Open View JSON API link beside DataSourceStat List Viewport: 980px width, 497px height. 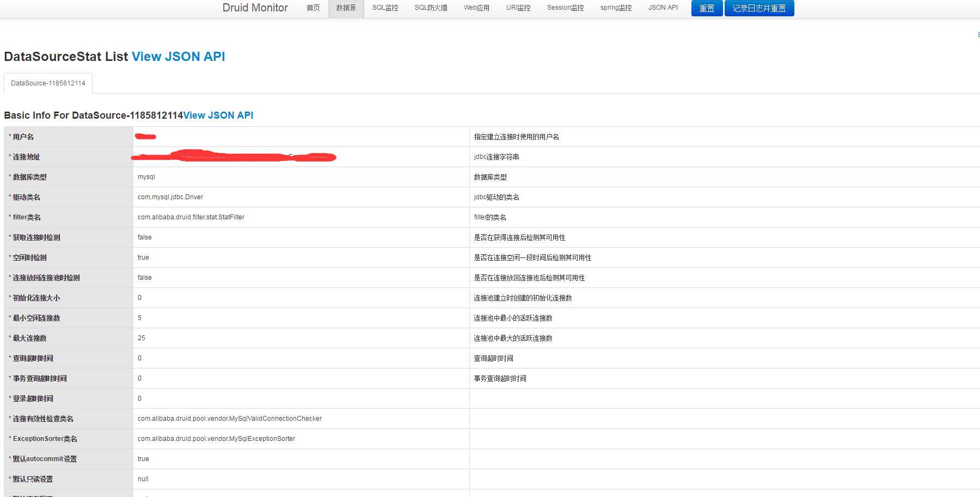pyautogui.click(x=178, y=57)
